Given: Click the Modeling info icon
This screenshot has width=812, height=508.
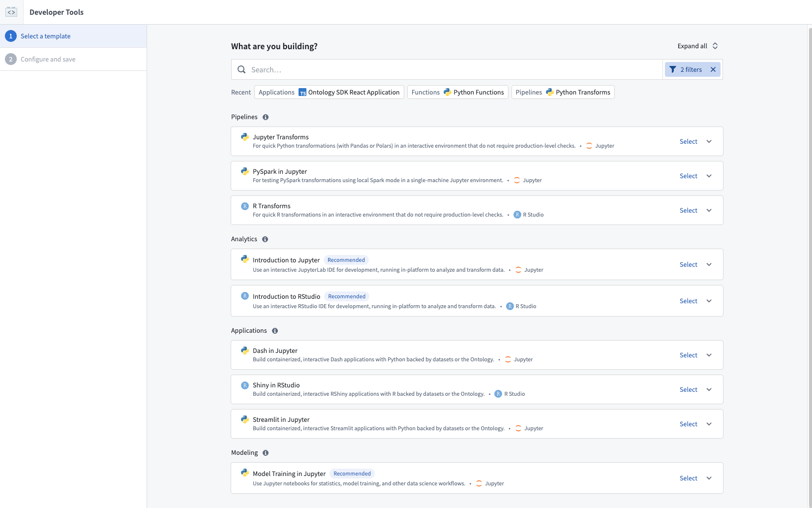Looking at the screenshot, I should (x=266, y=453).
